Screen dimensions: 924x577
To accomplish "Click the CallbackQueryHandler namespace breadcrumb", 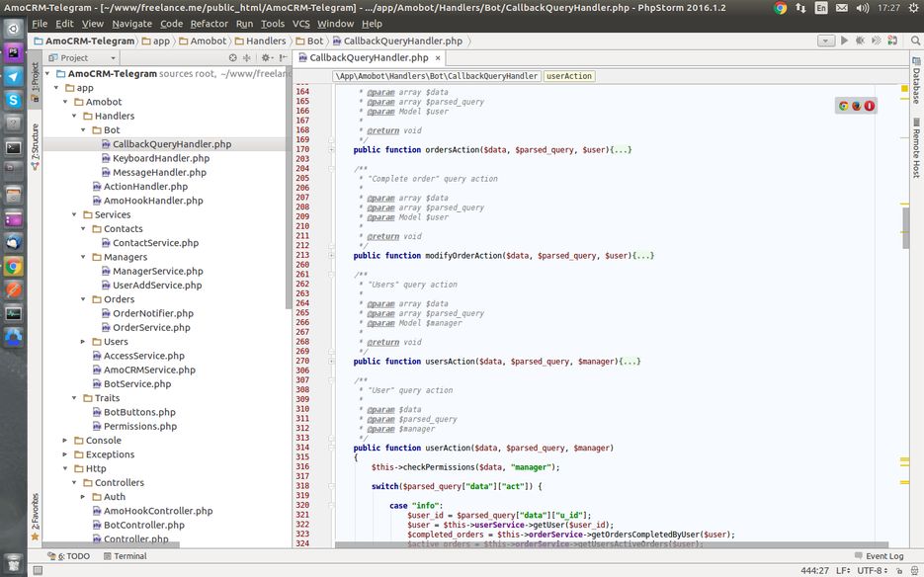I will (437, 76).
